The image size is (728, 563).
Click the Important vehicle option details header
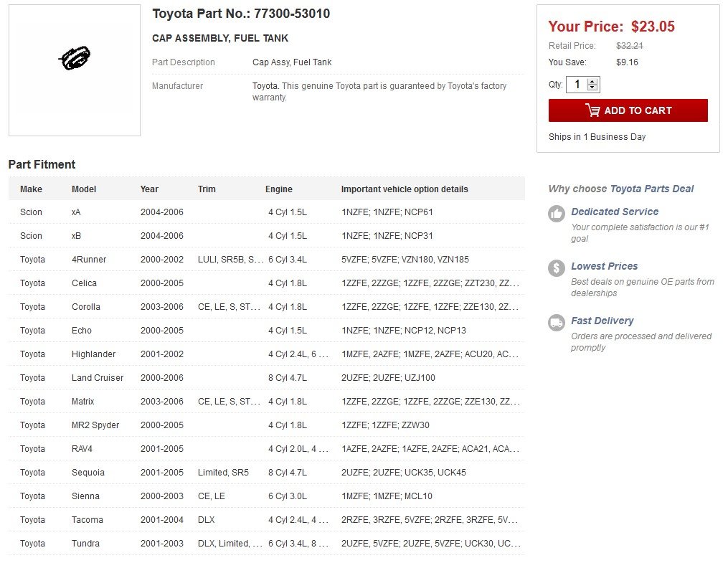point(405,189)
